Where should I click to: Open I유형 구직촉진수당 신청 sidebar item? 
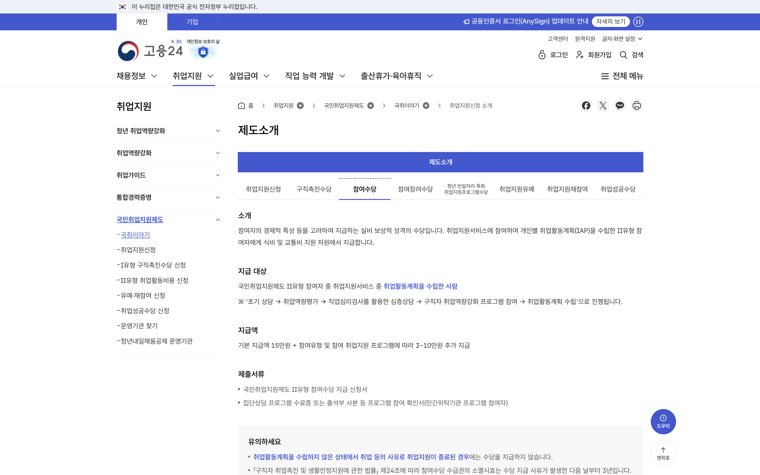[153, 265]
